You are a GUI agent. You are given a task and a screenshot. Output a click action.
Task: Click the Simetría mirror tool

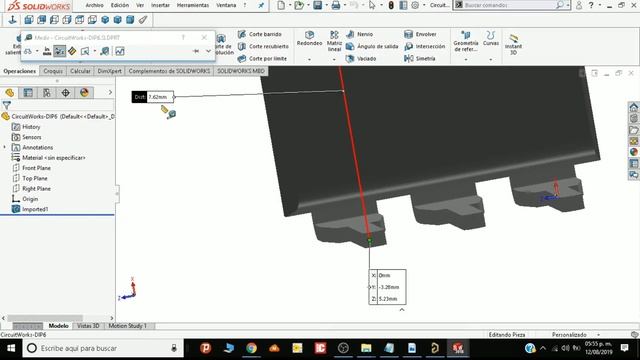click(420, 58)
